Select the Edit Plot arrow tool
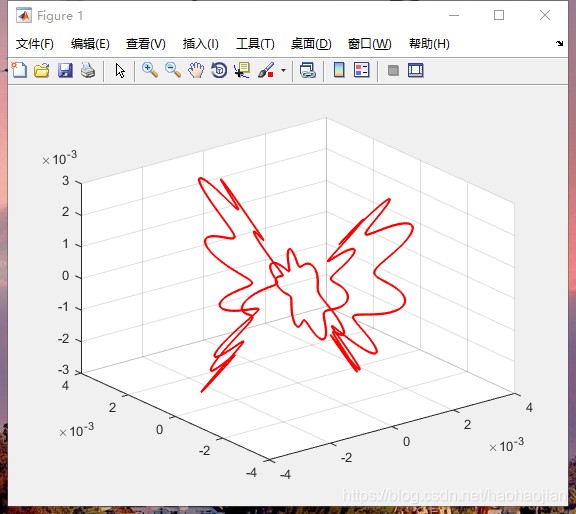 point(120,70)
